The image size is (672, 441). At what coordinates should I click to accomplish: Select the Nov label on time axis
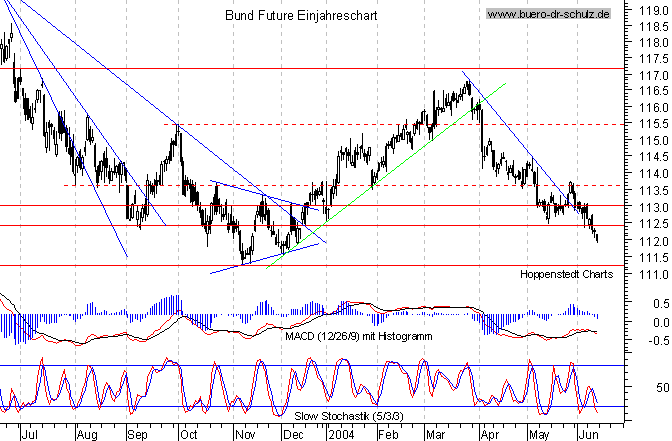coord(243,435)
